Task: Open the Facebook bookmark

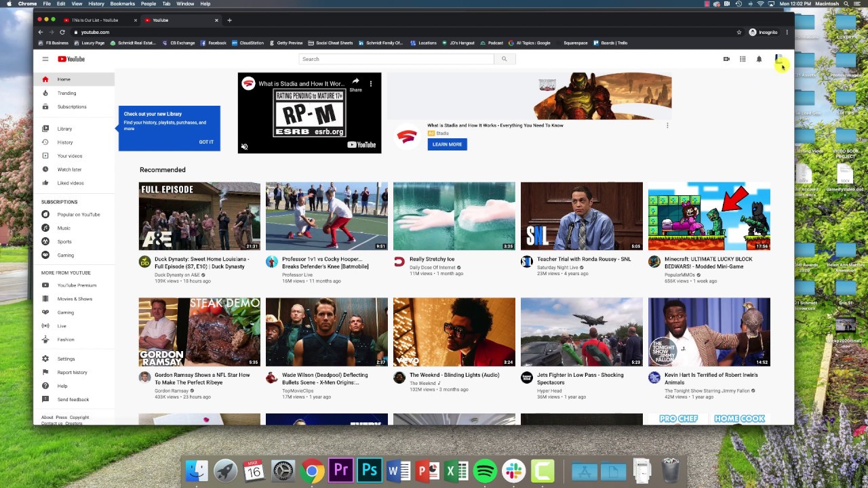Action: tap(213, 43)
